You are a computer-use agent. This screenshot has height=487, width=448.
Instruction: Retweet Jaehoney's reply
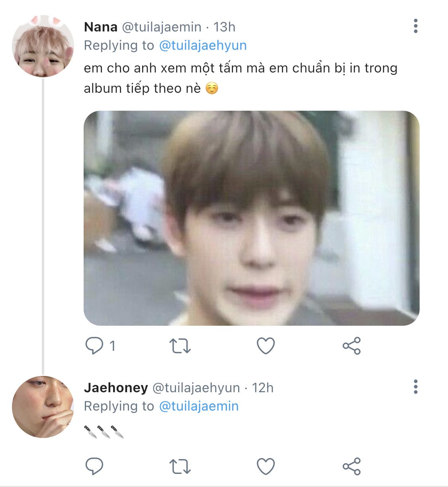point(180,466)
